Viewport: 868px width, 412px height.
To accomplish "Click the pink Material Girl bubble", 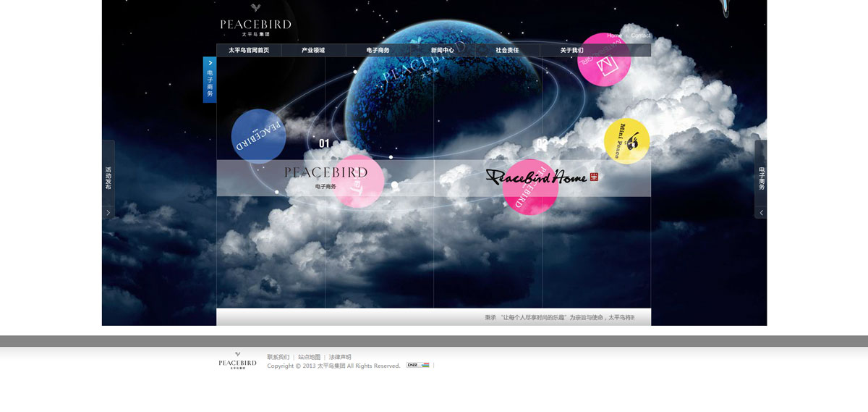I will pyautogui.click(x=605, y=59).
